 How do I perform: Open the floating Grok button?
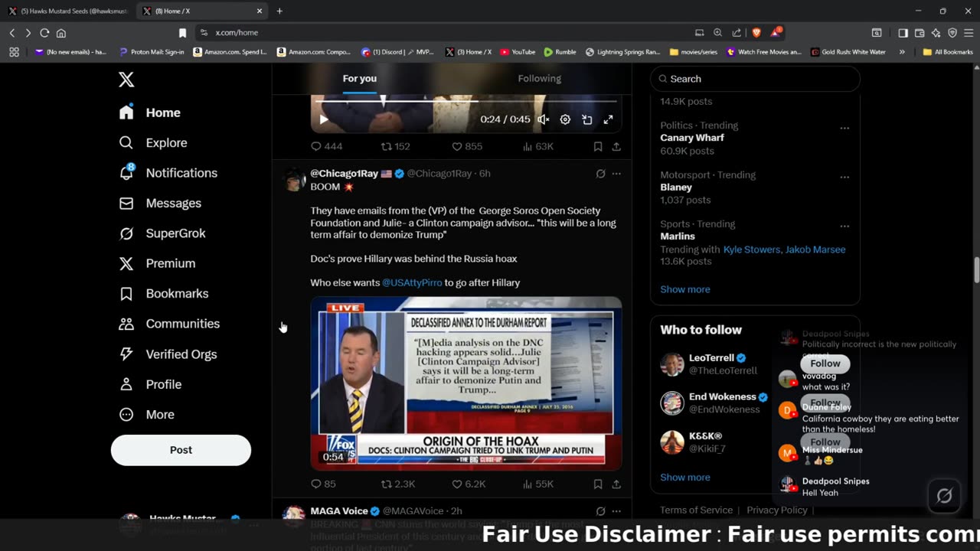(944, 496)
